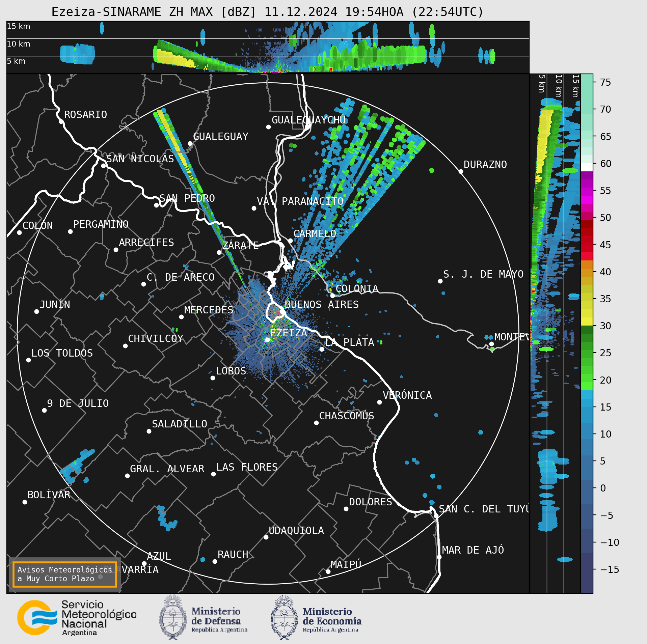This screenshot has height=644, width=647.
Task: Click the MERCEDES city label
Action: [x=209, y=310]
